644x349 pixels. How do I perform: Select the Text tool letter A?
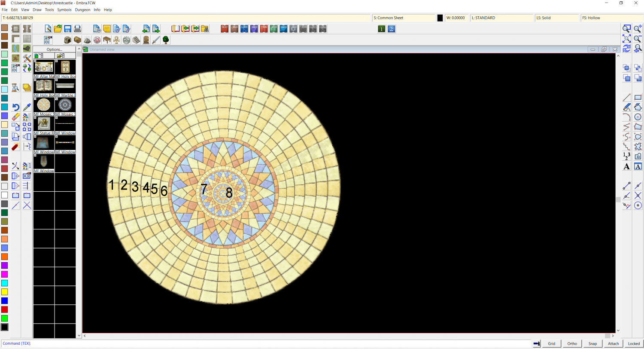(x=626, y=167)
